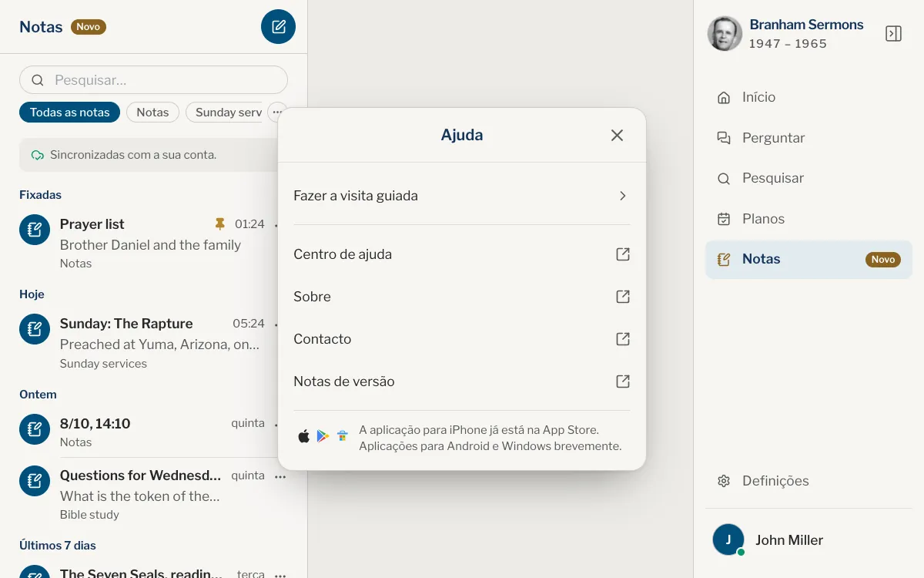Image resolution: width=924 pixels, height=578 pixels.
Task: Start Fazer a visita guiada
Action: [x=462, y=196]
